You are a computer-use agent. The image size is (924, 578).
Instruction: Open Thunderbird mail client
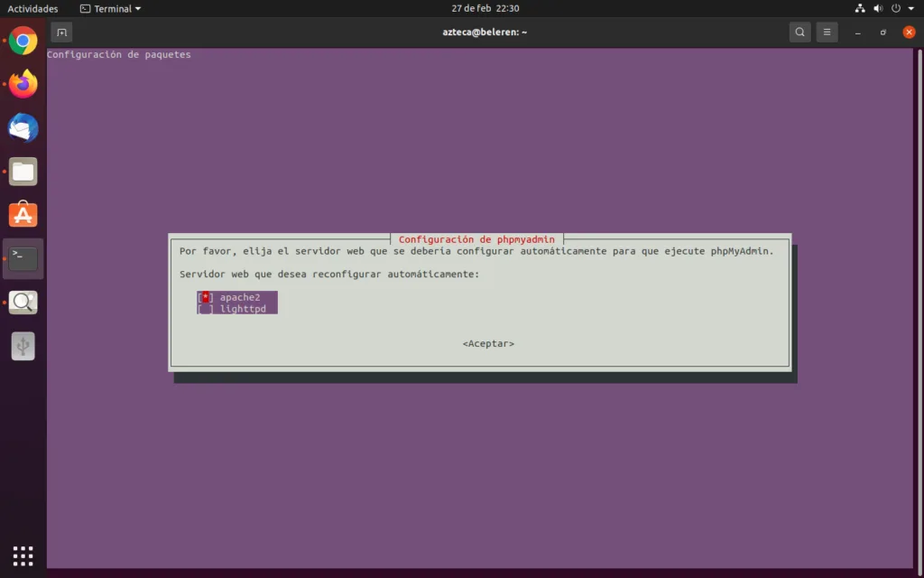23,127
